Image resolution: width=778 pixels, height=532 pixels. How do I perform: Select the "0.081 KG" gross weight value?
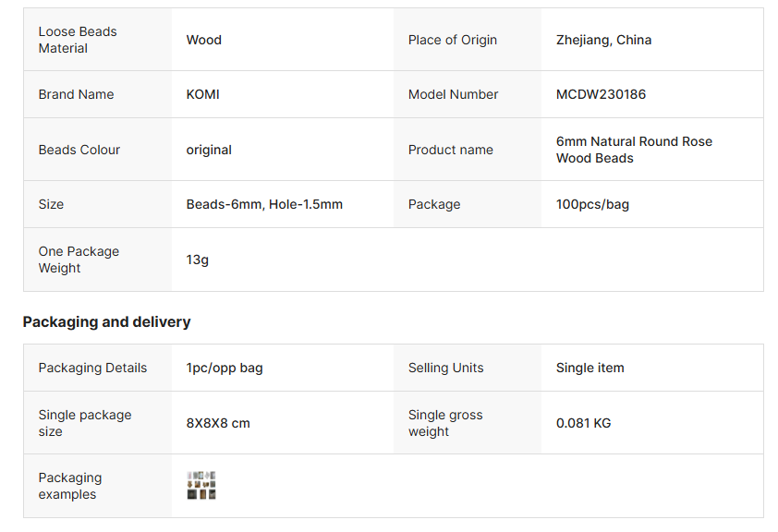pyautogui.click(x=583, y=423)
